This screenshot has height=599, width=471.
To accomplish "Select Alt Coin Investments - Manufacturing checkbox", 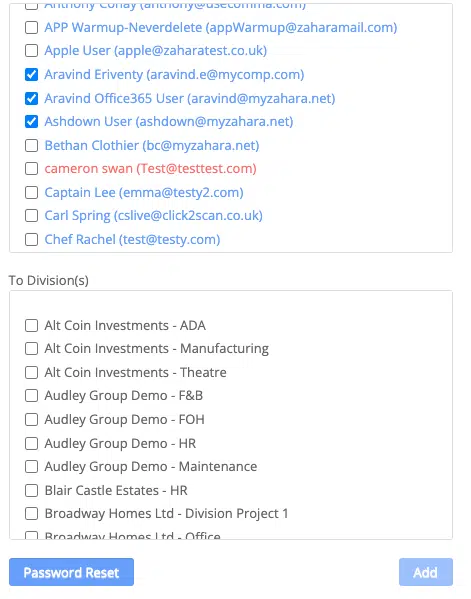I will (31, 348).
